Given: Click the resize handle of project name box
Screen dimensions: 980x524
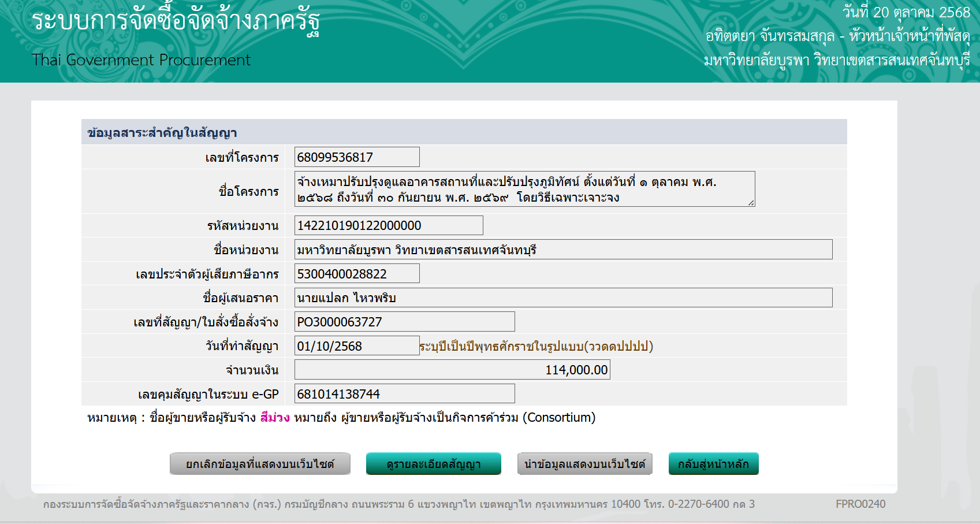Looking at the screenshot, I should (x=751, y=203).
